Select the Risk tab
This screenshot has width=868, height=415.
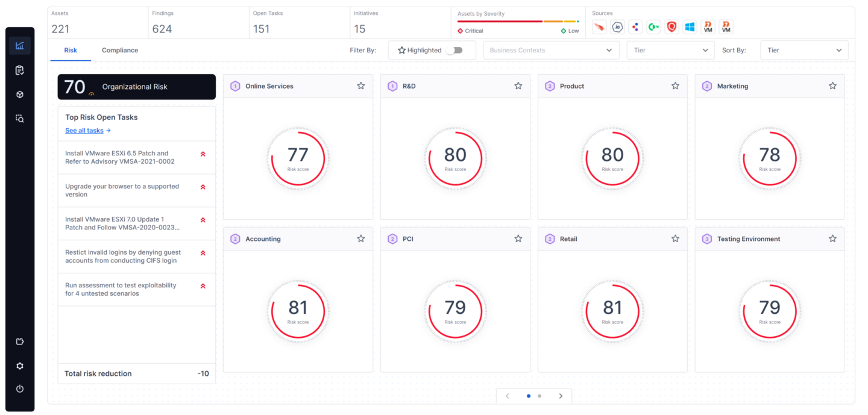point(71,51)
